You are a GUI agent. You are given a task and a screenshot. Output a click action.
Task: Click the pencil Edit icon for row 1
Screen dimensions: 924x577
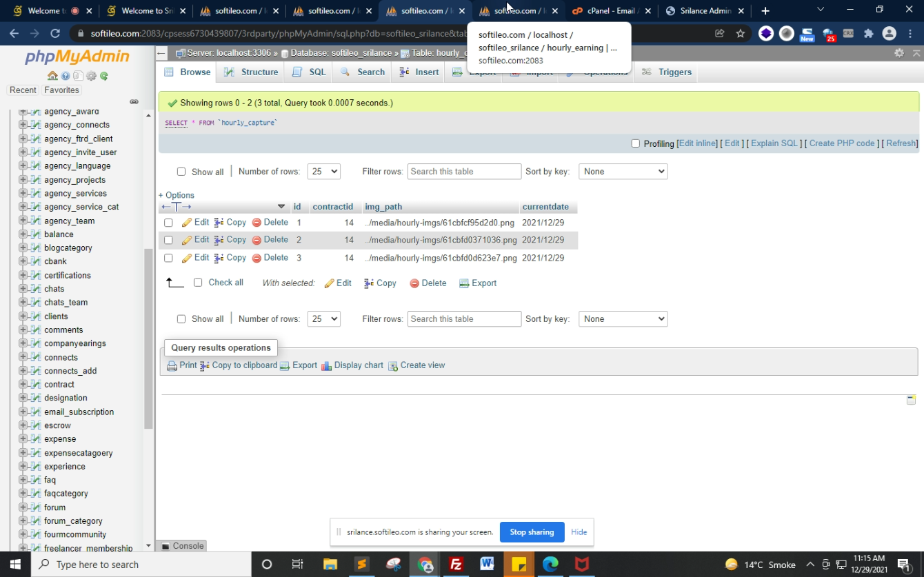pyautogui.click(x=187, y=223)
